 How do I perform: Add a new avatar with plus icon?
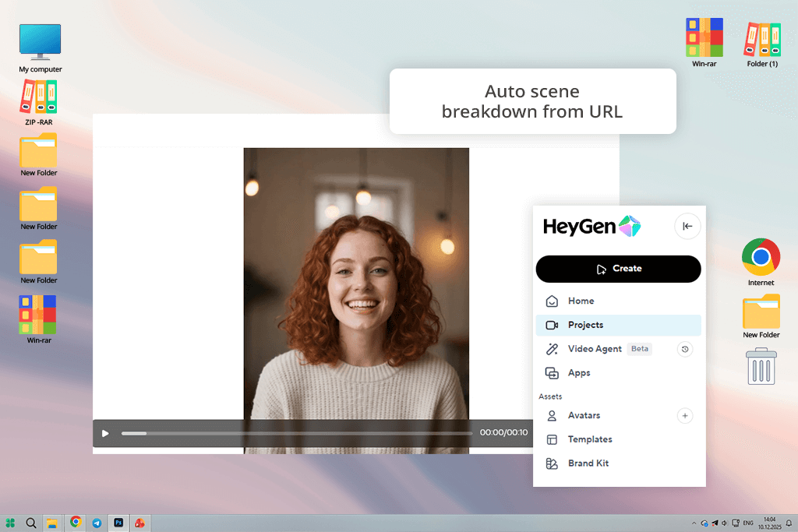(685, 416)
